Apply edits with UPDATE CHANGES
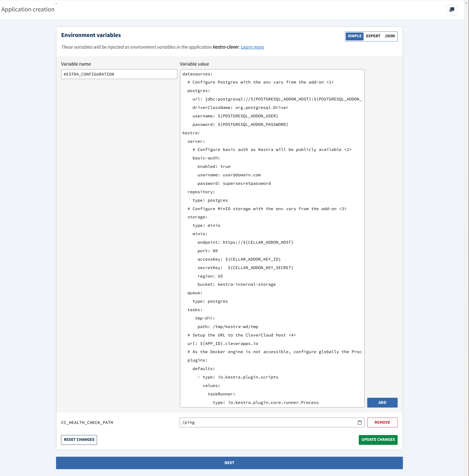 378,440
